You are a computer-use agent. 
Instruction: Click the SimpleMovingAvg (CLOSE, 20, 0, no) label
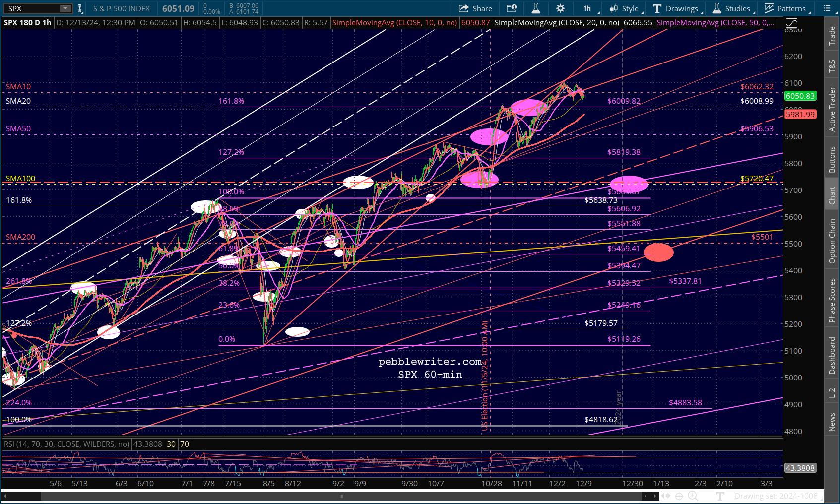(557, 23)
